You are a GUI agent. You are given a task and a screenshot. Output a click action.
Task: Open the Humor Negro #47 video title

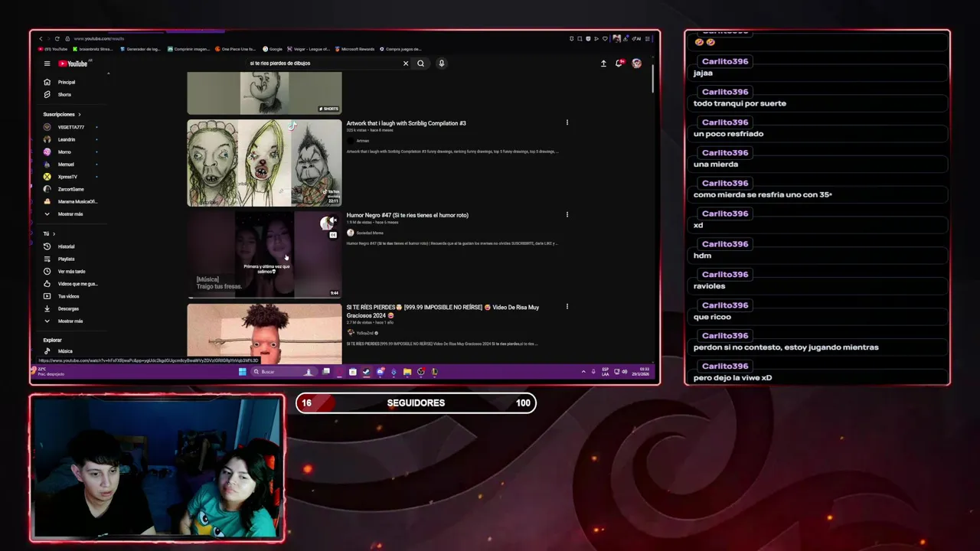coord(407,215)
